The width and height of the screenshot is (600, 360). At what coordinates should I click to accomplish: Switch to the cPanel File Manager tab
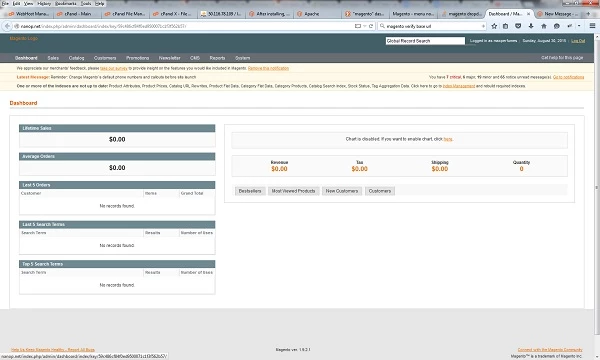(125, 14)
